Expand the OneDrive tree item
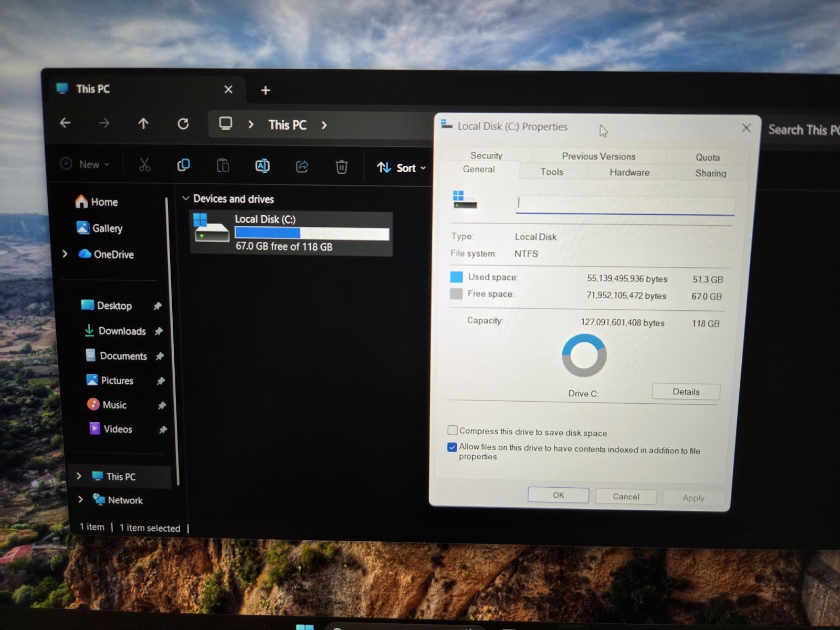Screen dimensions: 840x630 (65, 254)
